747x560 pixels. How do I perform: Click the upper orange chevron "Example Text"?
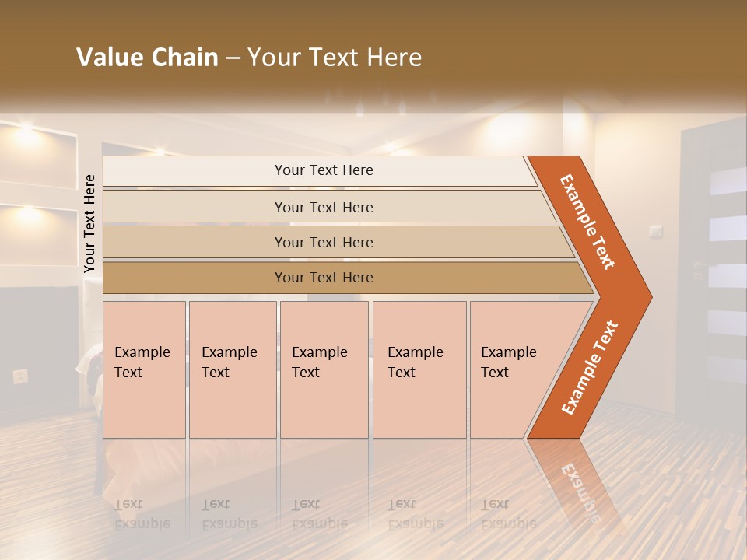[x=589, y=222]
